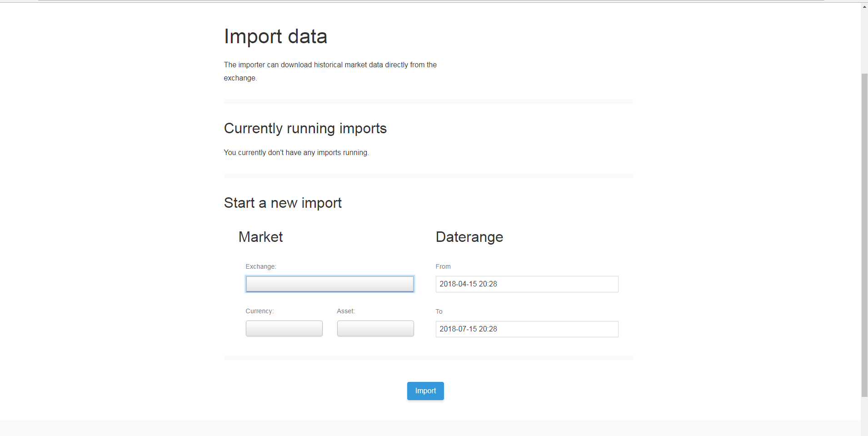Screen dimensions: 868x436
Task: Pick a currency under the Market section
Action: coord(284,328)
